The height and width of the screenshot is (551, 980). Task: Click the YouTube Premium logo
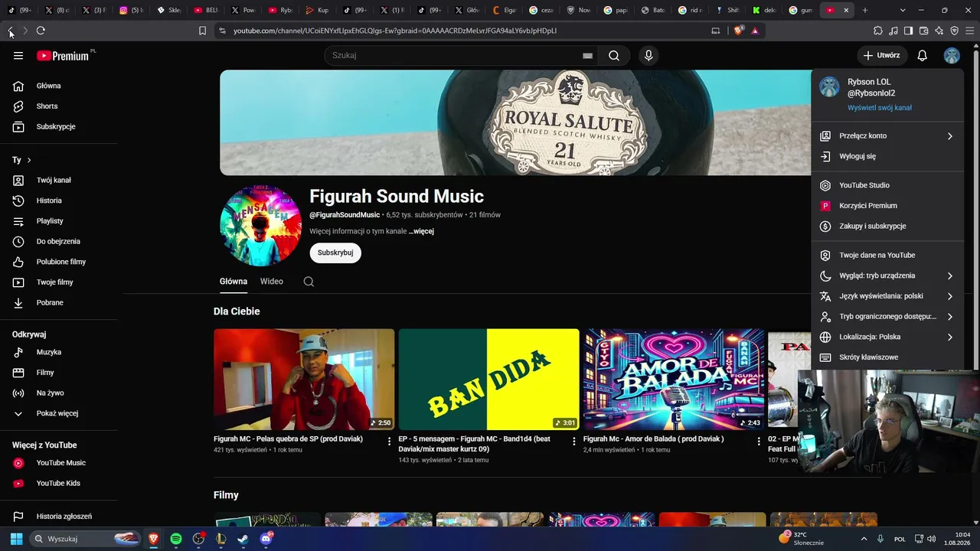pyautogui.click(x=63, y=56)
